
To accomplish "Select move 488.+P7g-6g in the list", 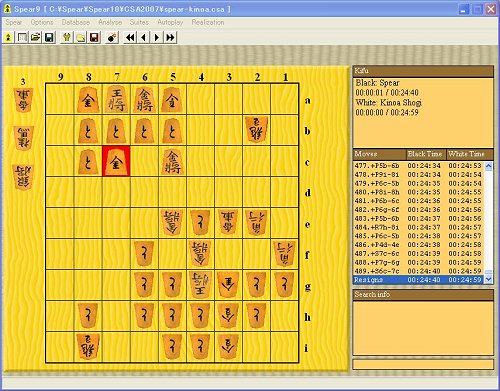I will 419,262.
